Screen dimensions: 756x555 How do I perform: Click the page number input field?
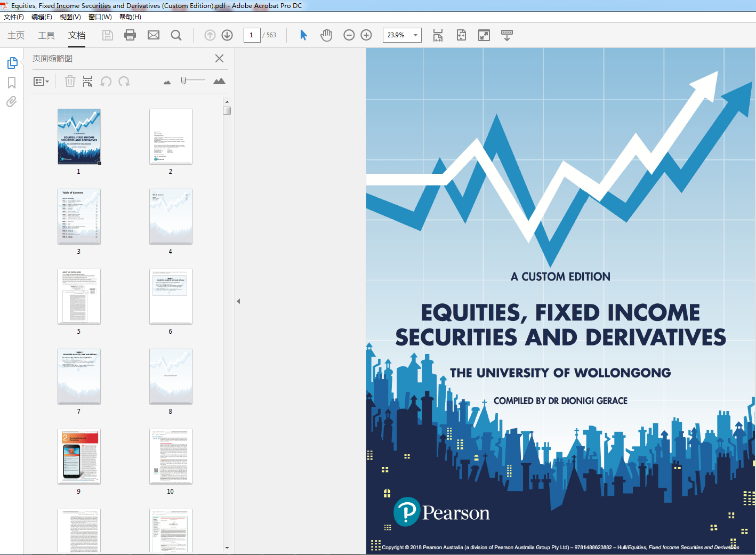point(252,35)
